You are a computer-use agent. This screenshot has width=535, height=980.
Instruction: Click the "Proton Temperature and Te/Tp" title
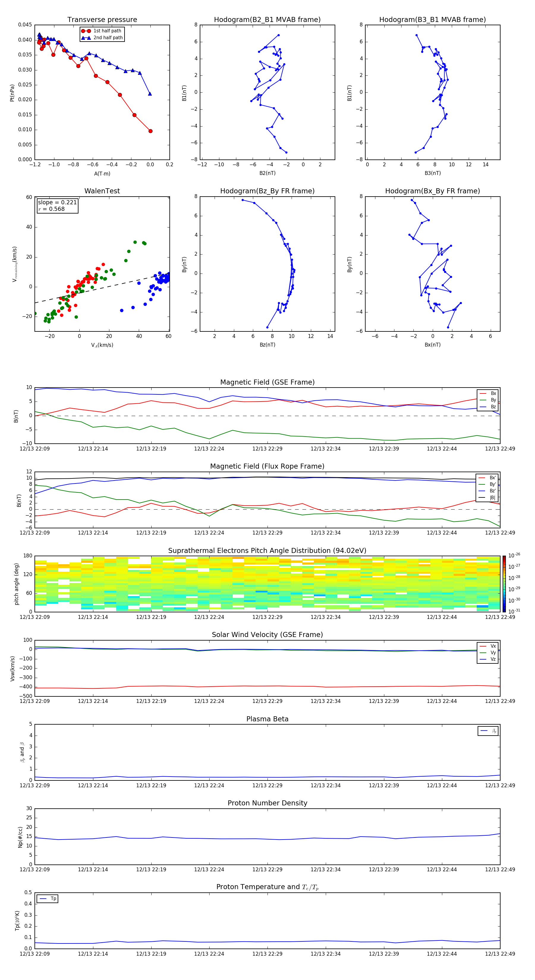267,887
